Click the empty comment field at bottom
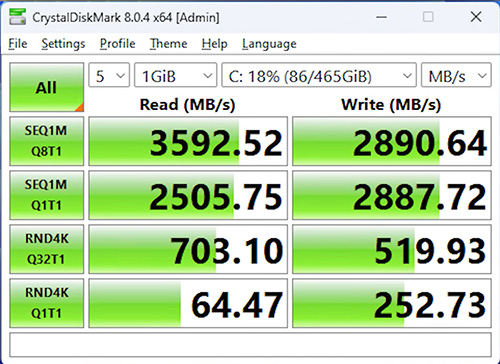Image resolution: width=500 pixels, height=364 pixels. point(250,345)
